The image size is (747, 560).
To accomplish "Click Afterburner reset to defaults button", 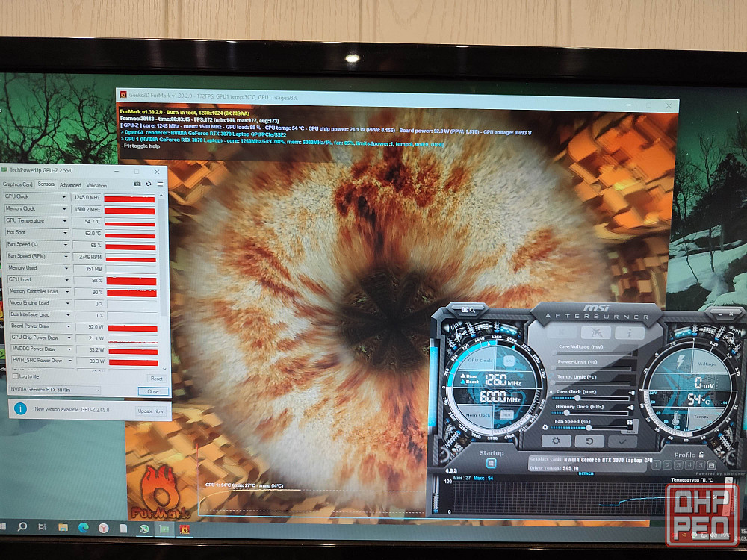I will coord(589,441).
